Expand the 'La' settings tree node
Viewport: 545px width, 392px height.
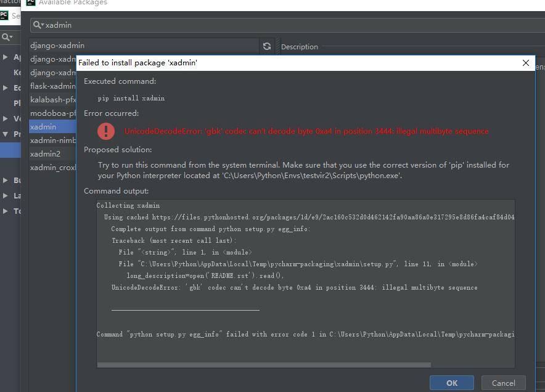point(5,195)
